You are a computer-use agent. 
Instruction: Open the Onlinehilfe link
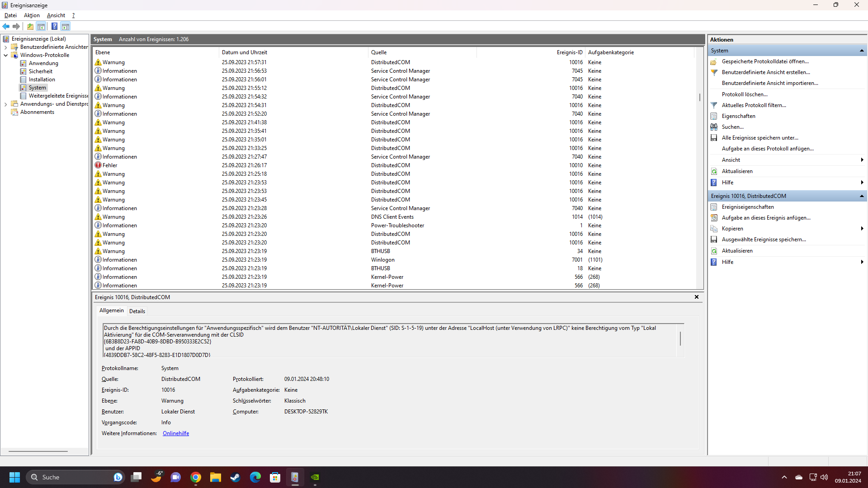tap(176, 433)
